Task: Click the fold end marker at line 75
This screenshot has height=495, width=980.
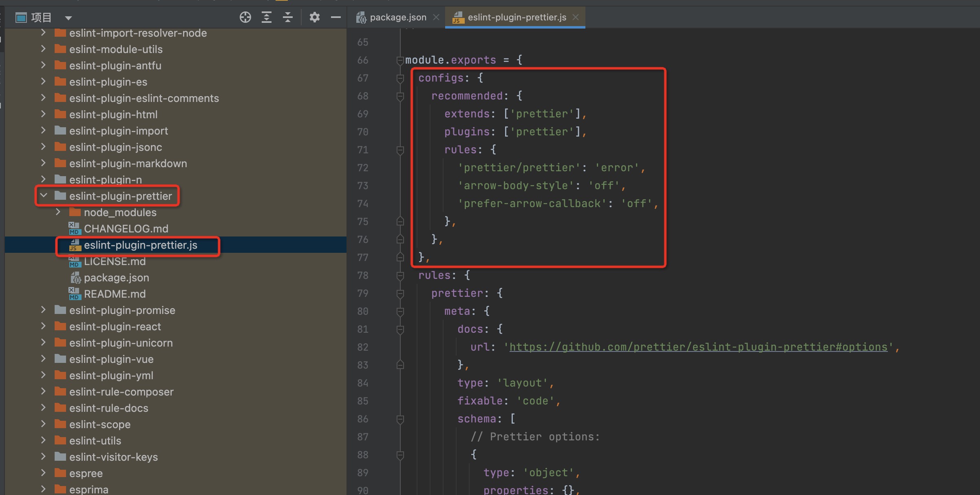Action: (x=400, y=221)
